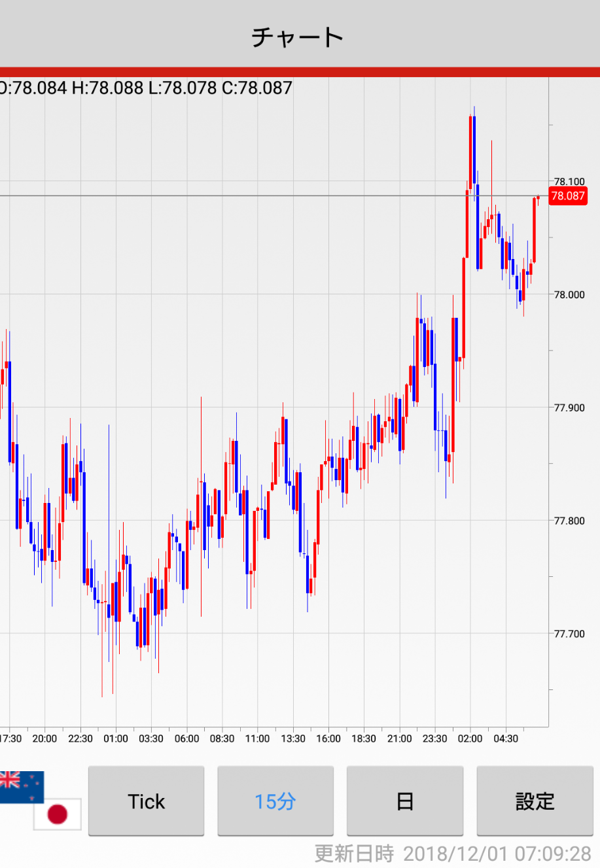The image size is (600, 868).
Task: Tap the 01:00 time axis marker
Action: coord(116,738)
